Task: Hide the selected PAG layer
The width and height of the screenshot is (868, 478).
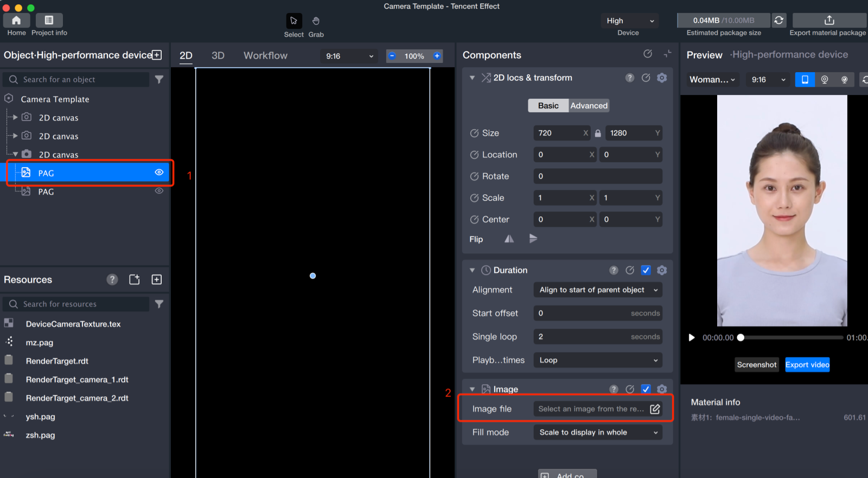Action: 159,173
